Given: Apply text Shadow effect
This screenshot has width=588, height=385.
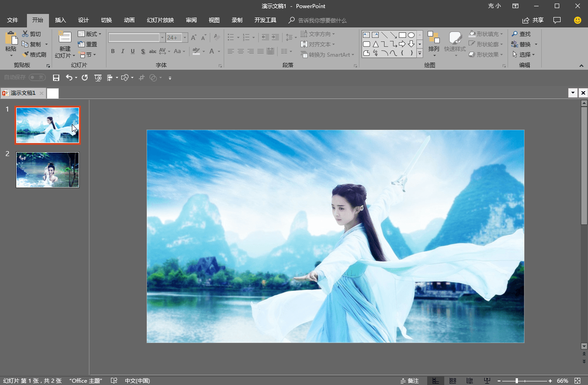Looking at the screenshot, I should 143,51.
